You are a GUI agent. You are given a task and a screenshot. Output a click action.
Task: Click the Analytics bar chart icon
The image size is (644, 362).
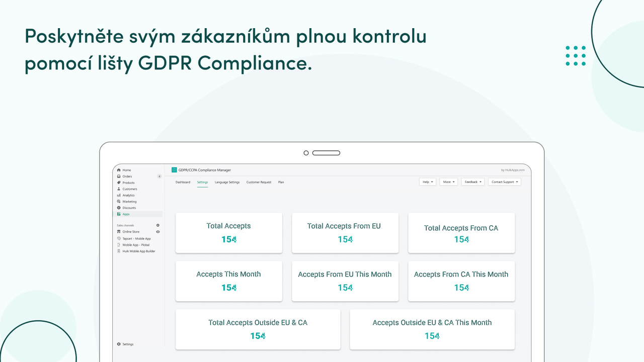(x=119, y=195)
